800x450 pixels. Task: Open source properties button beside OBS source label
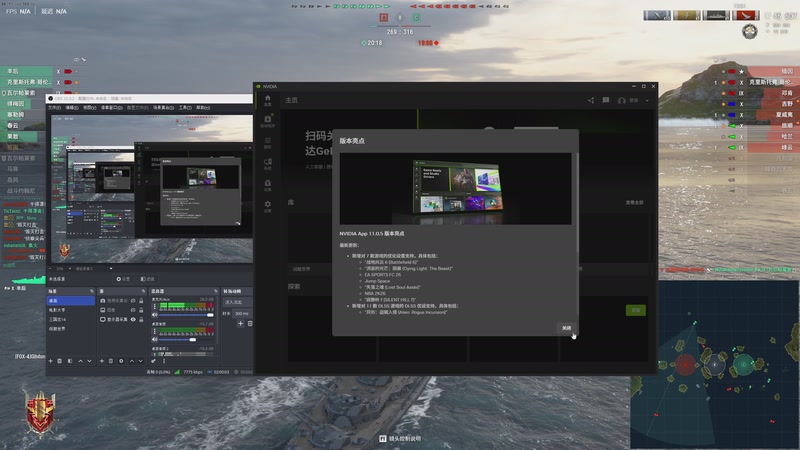(x=123, y=279)
